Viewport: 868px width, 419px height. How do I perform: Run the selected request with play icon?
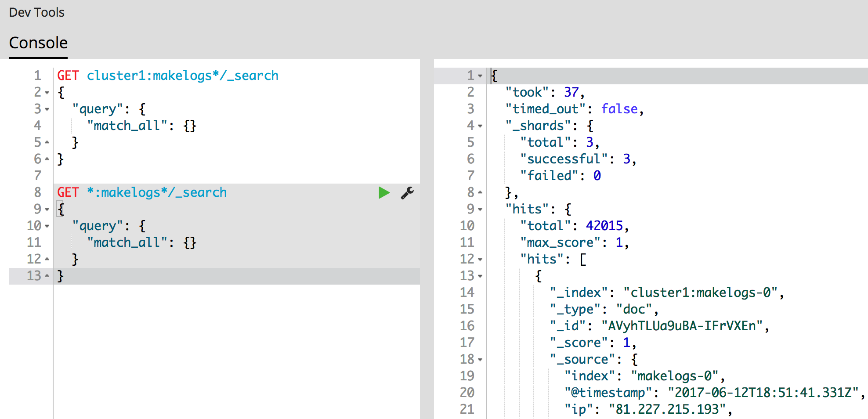[384, 192]
